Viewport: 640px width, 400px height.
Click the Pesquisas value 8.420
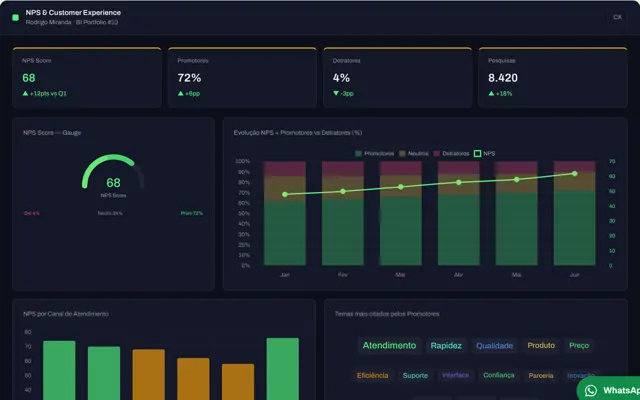pos(503,78)
